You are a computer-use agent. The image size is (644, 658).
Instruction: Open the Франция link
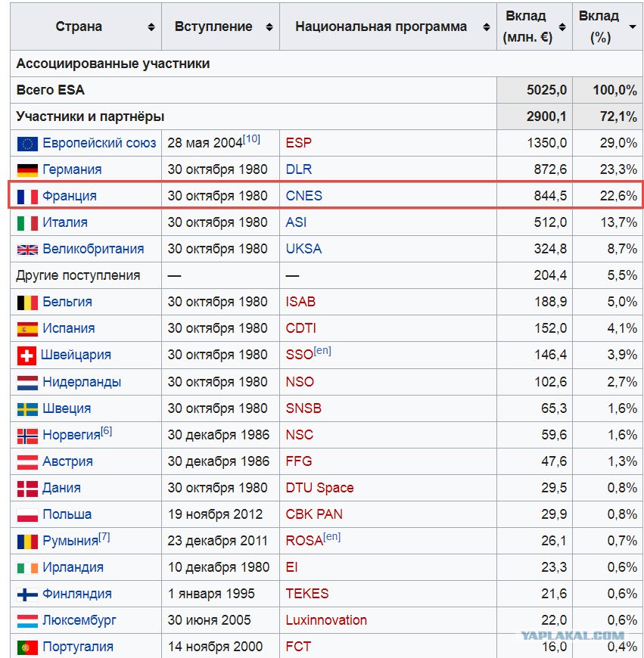[x=70, y=196]
